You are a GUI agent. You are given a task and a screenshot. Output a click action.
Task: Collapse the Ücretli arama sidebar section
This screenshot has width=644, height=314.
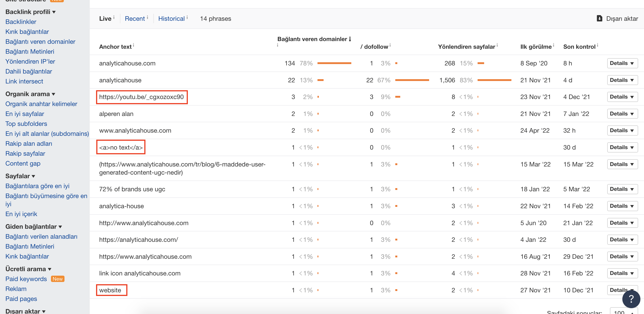[28, 269]
